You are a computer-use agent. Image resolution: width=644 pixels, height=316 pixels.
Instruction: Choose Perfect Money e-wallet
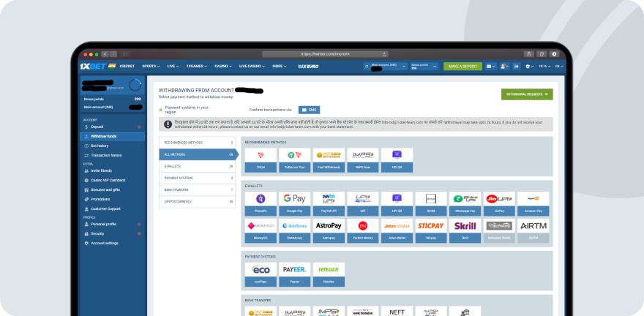pos(363,230)
